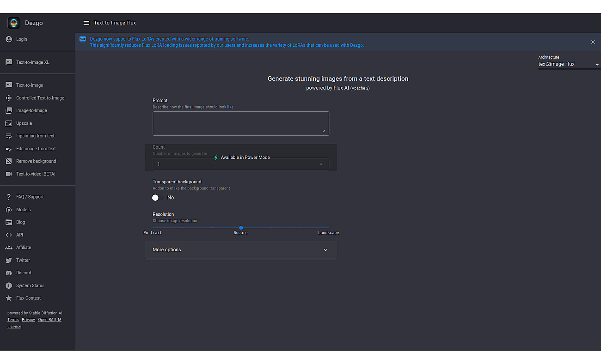Image resolution: width=601 pixels, height=364 pixels.
Task: Open the hamburger menu icon
Action: [86, 23]
